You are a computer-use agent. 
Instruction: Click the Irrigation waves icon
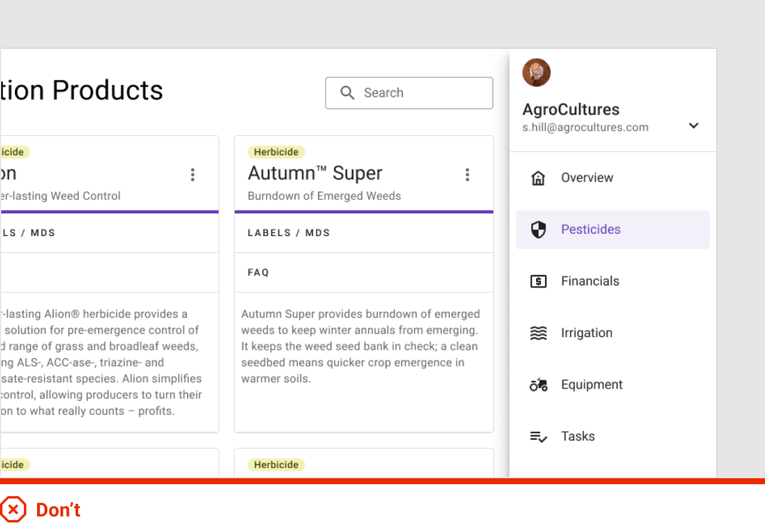click(538, 333)
